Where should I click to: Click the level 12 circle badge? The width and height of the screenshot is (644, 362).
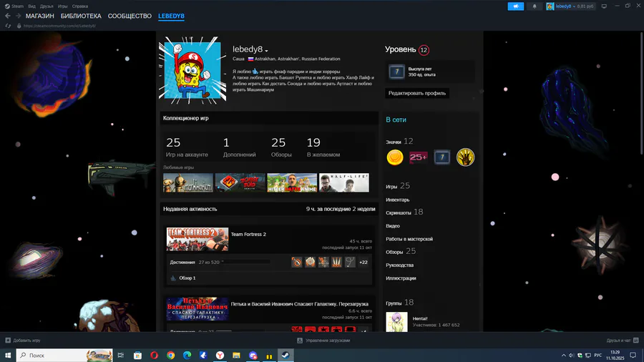coord(424,50)
